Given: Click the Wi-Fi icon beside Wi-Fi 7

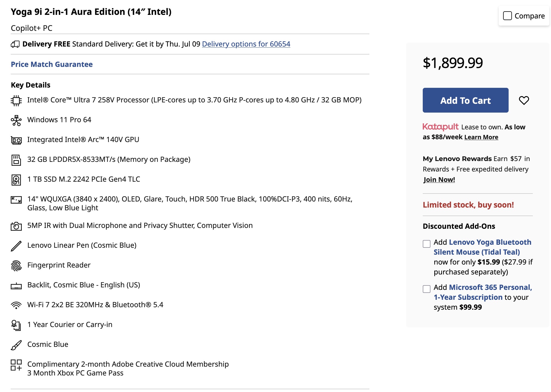Looking at the screenshot, I should pos(16,305).
